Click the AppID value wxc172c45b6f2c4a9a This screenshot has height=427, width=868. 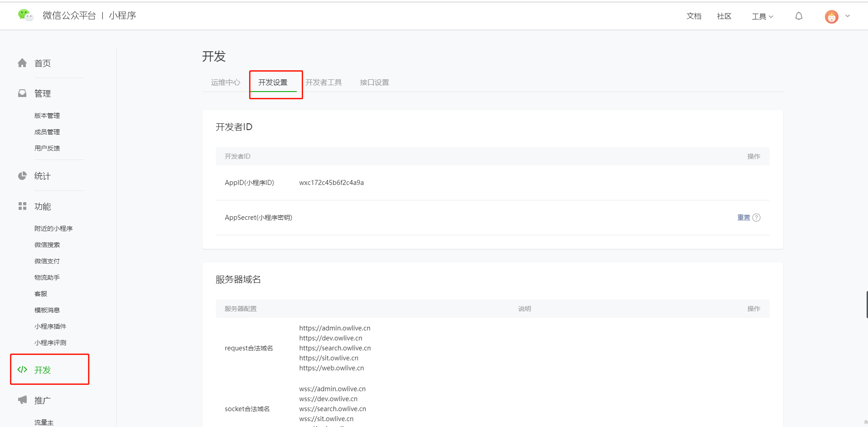coord(331,183)
